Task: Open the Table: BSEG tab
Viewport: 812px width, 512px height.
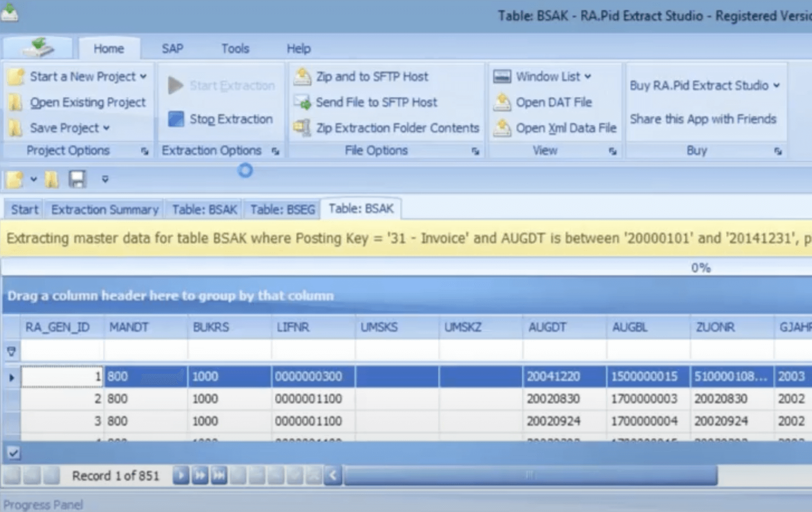Action: pos(282,210)
